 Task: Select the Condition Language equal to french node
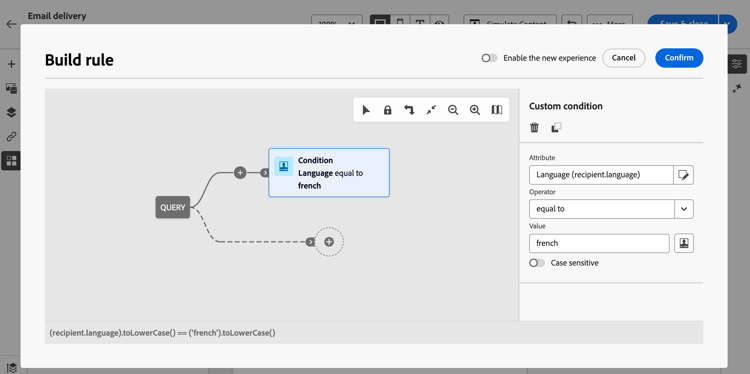click(329, 173)
